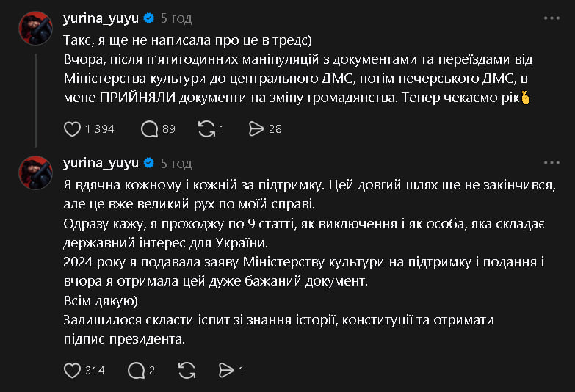
Task: Open the comment icon showing 2 replies
Action: coord(136,371)
